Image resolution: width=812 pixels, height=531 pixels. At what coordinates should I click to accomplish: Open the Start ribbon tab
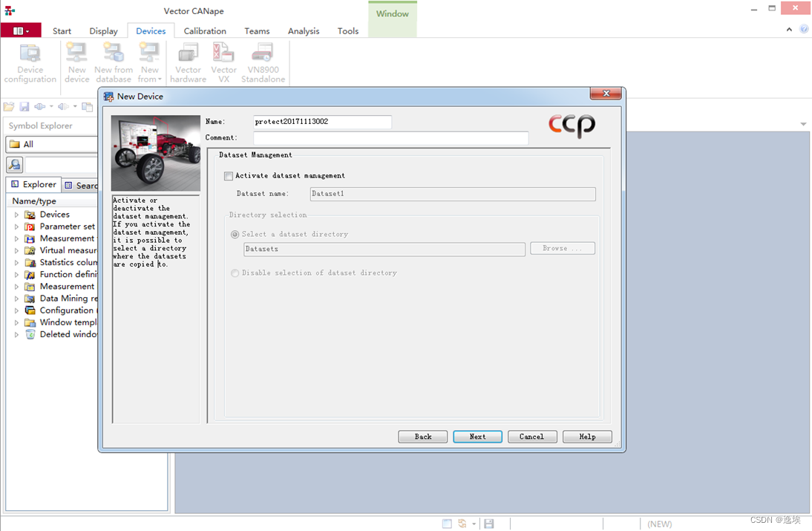click(x=62, y=31)
